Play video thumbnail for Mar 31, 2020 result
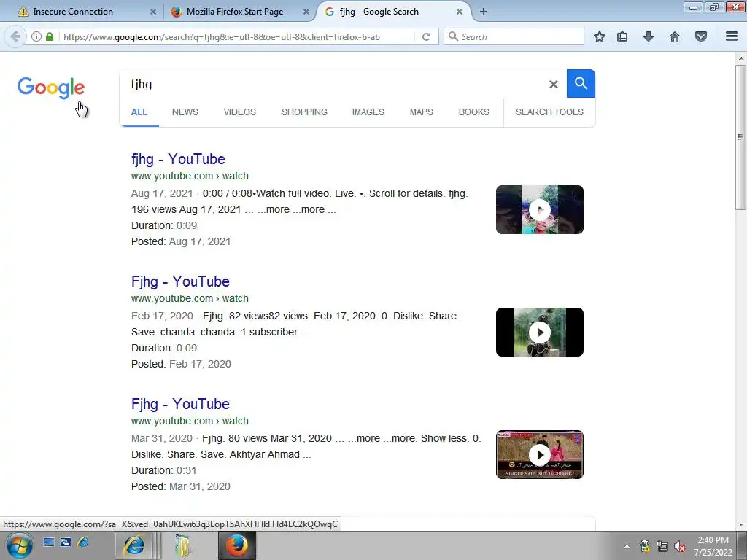 (x=540, y=454)
